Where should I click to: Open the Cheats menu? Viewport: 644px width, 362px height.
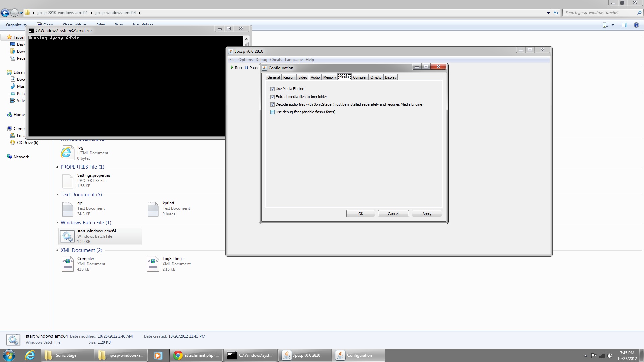pos(276,60)
